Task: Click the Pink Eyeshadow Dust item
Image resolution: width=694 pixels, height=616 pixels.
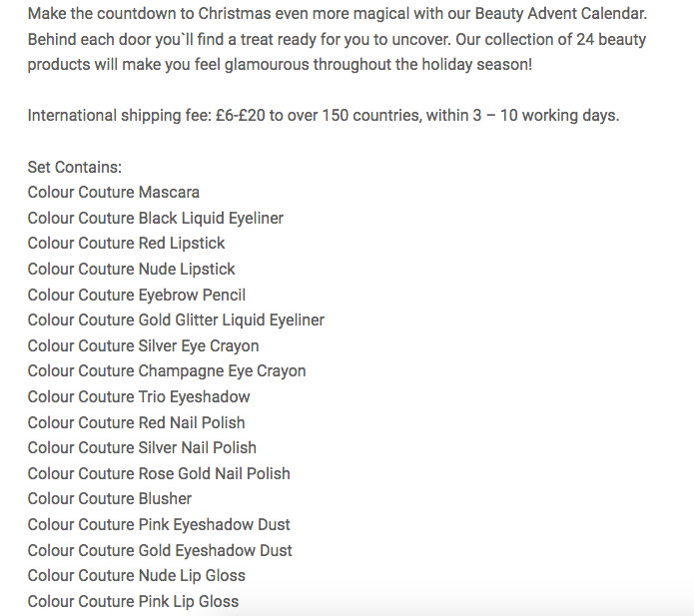Action: tap(159, 524)
